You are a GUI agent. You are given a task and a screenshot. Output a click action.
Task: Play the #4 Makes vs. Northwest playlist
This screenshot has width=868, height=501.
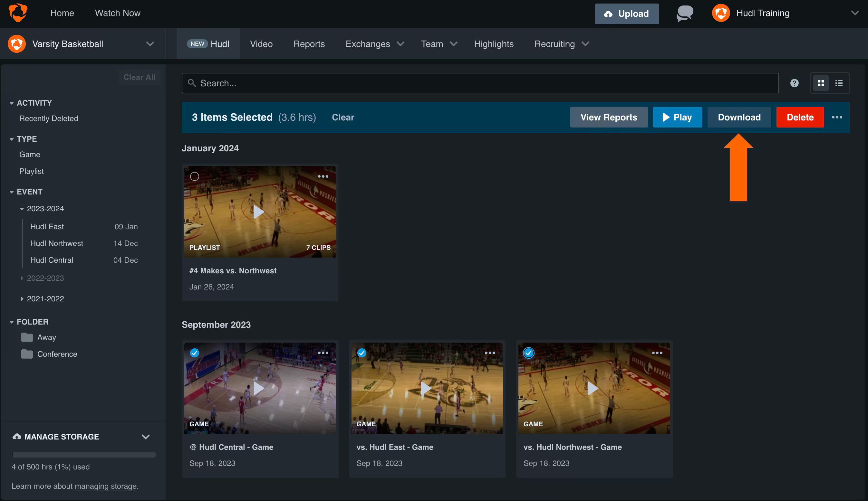(x=259, y=212)
